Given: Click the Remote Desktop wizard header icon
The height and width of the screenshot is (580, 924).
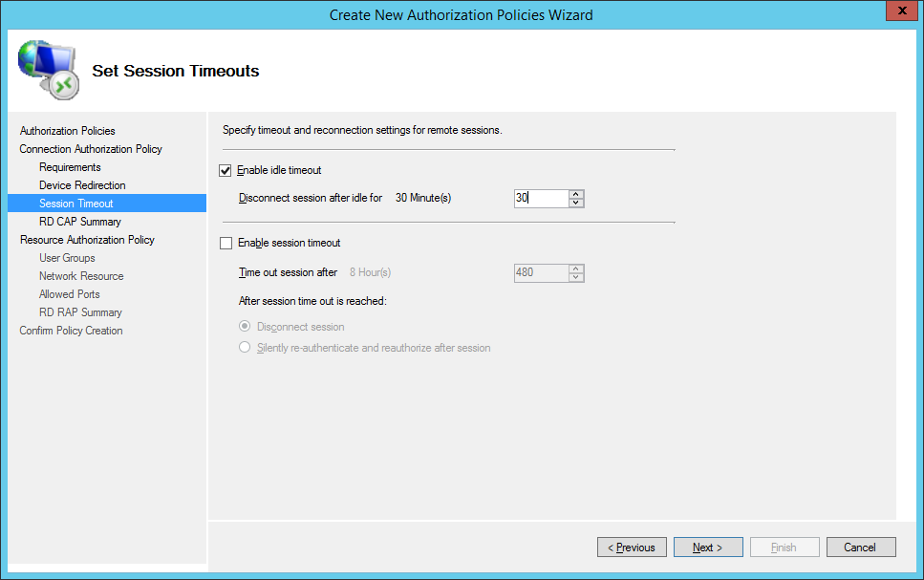Looking at the screenshot, I should point(48,71).
